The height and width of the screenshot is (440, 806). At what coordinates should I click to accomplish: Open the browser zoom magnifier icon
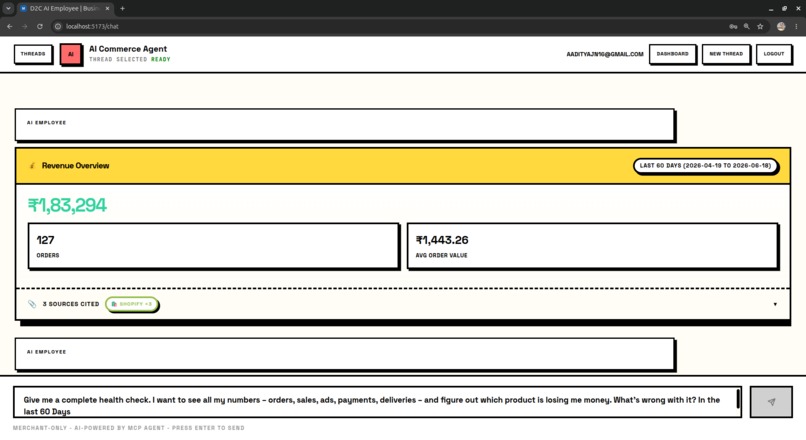[x=746, y=26]
